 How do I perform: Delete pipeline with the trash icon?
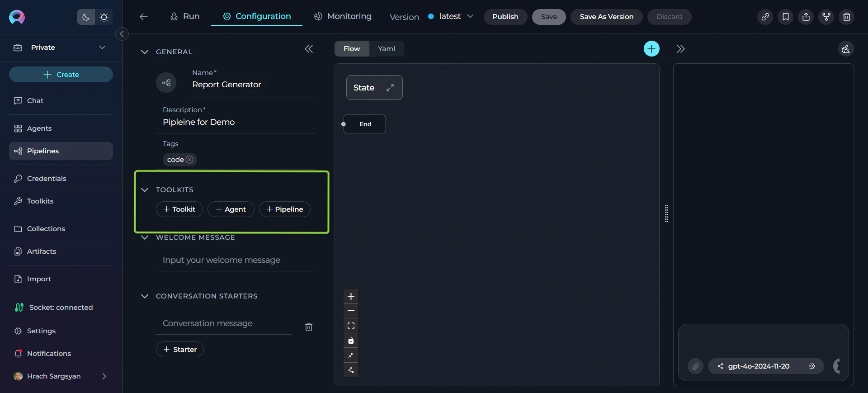click(847, 17)
